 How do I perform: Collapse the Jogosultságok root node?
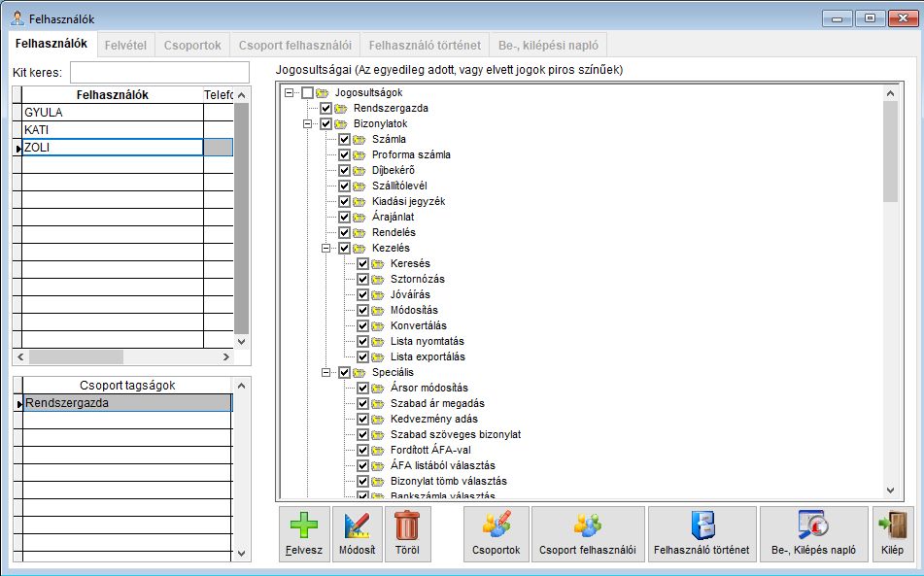point(289,93)
